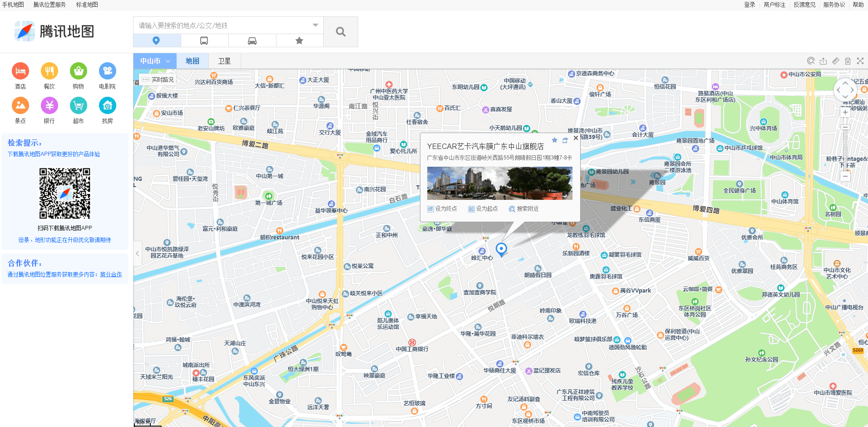Switch to the bus route search tab

point(204,41)
